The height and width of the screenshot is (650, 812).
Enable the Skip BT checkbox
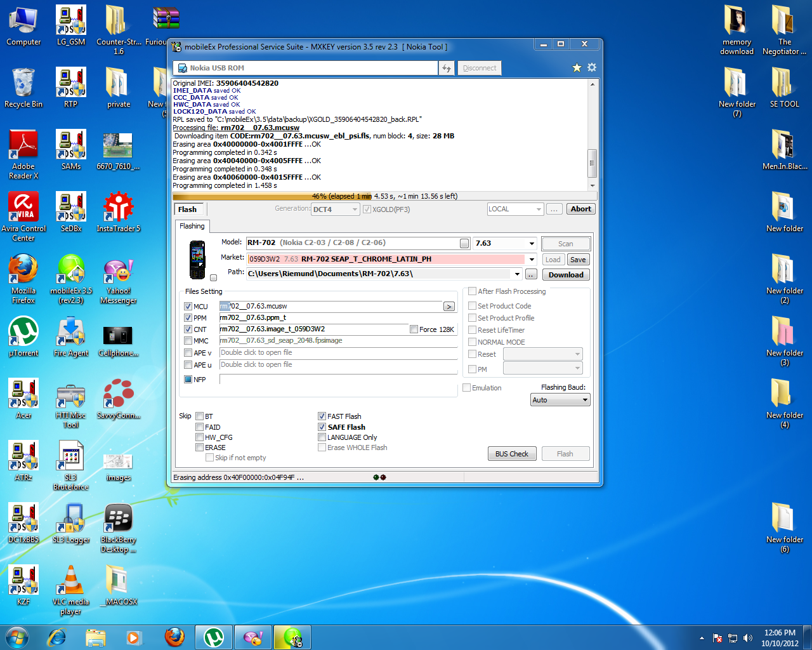pyautogui.click(x=199, y=416)
